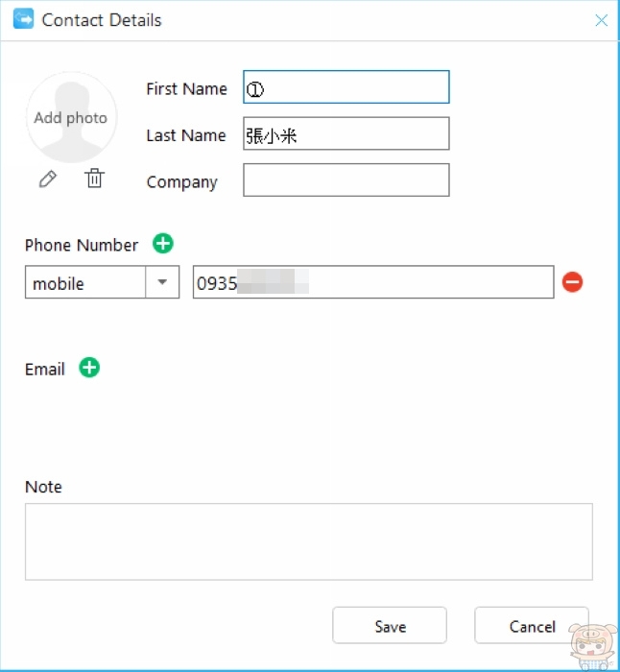Open the mobile phone type combo box

click(x=85, y=283)
